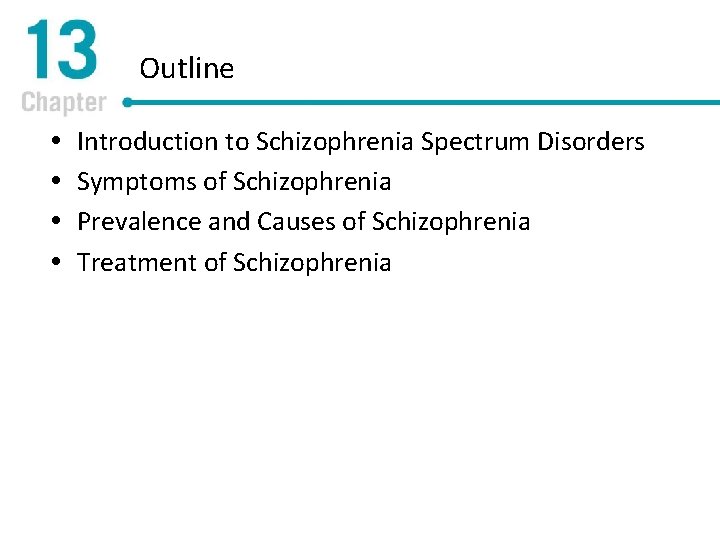Click the large chapter number 13

[60, 52]
